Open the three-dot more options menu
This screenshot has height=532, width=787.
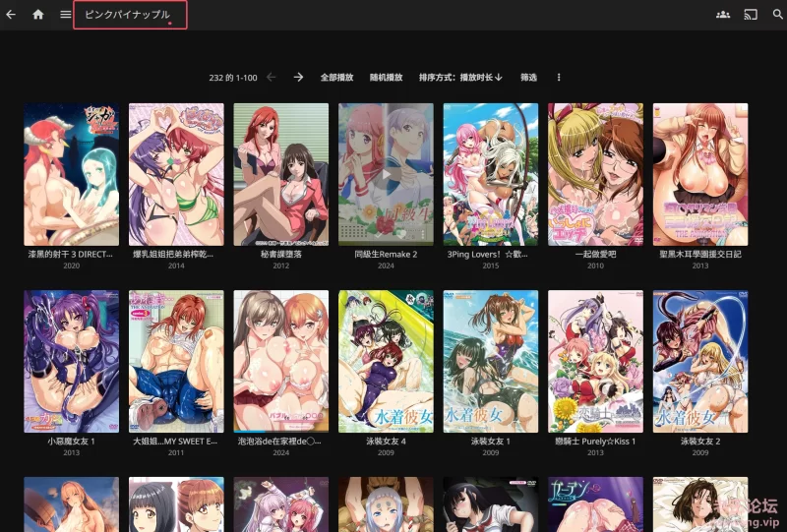[x=559, y=78]
